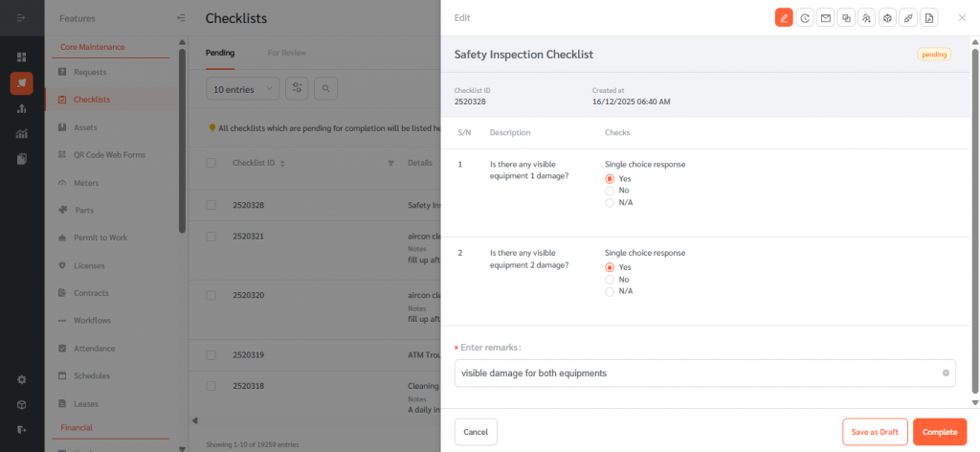Viewport: 980px width, 452px height.
Task: Click the Complete button
Action: (939, 432)
